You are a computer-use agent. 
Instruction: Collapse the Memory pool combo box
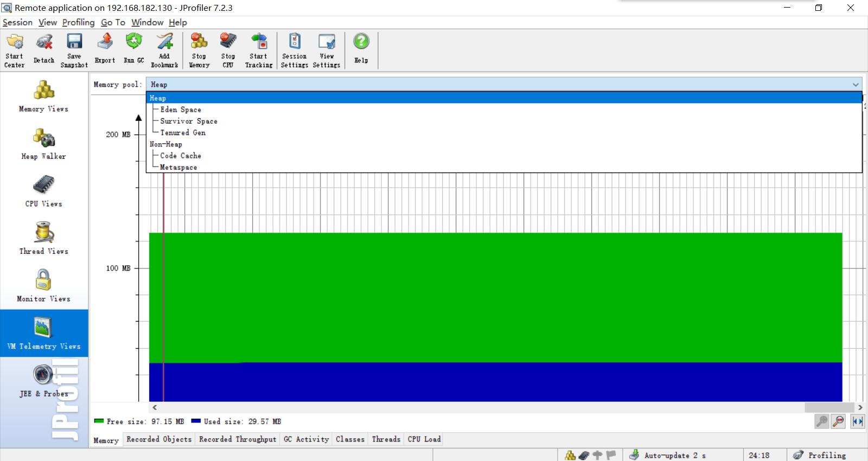[856, 85]
